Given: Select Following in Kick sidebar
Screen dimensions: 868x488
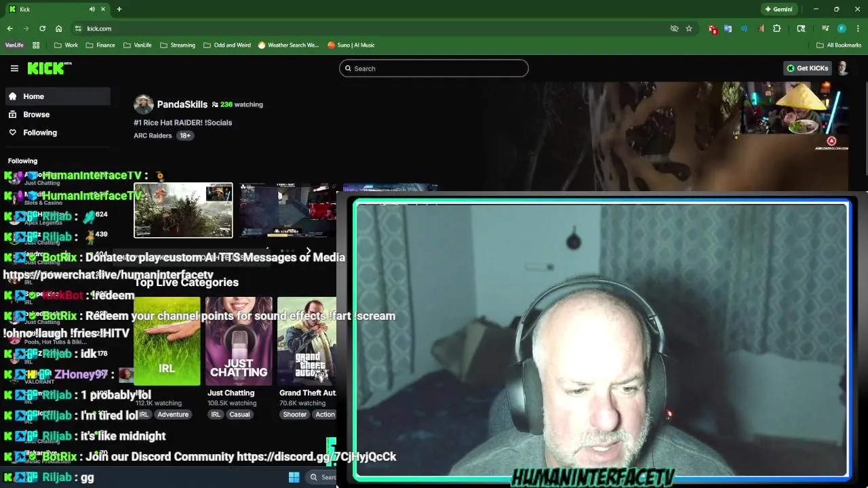Looking at the screenshot, I should tap(58, 133).
